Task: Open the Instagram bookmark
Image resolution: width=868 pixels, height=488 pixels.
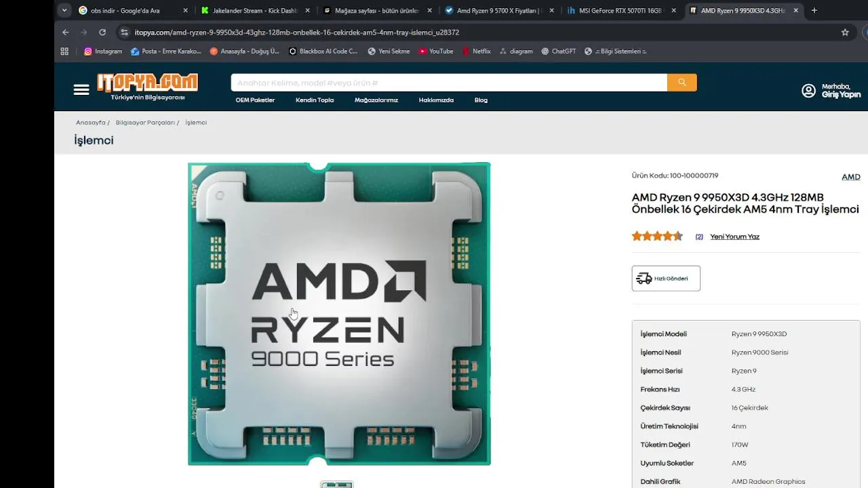Action: click(x=103, y=51)
